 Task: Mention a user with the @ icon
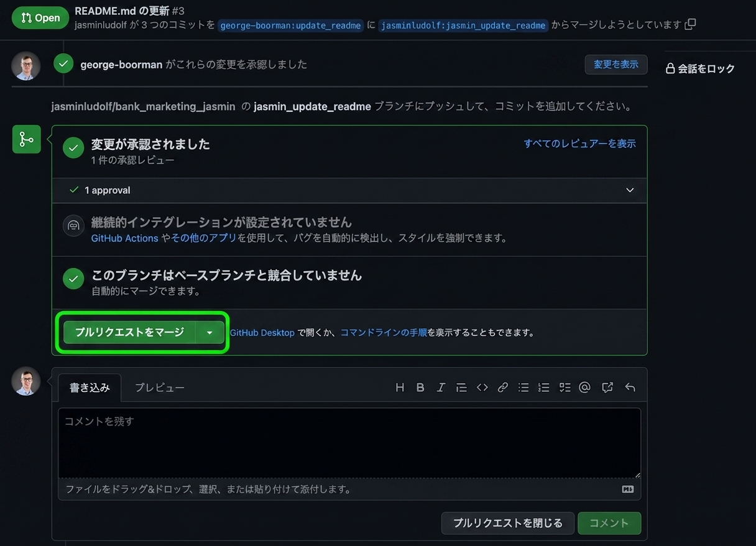click(584, 387)
